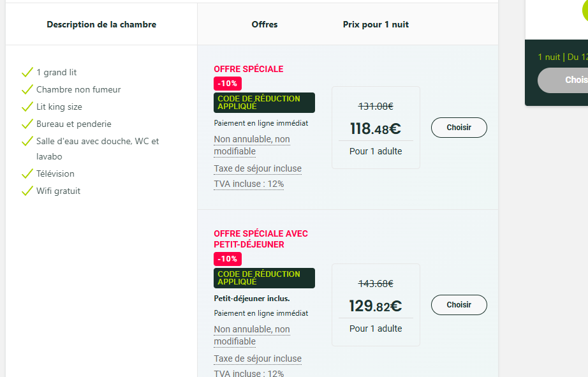The height and width of the screenshot is (377, 588).
Task: Click the "Offre spéciale avec petit-déjeuner" heading
Action: coord(260,239)
